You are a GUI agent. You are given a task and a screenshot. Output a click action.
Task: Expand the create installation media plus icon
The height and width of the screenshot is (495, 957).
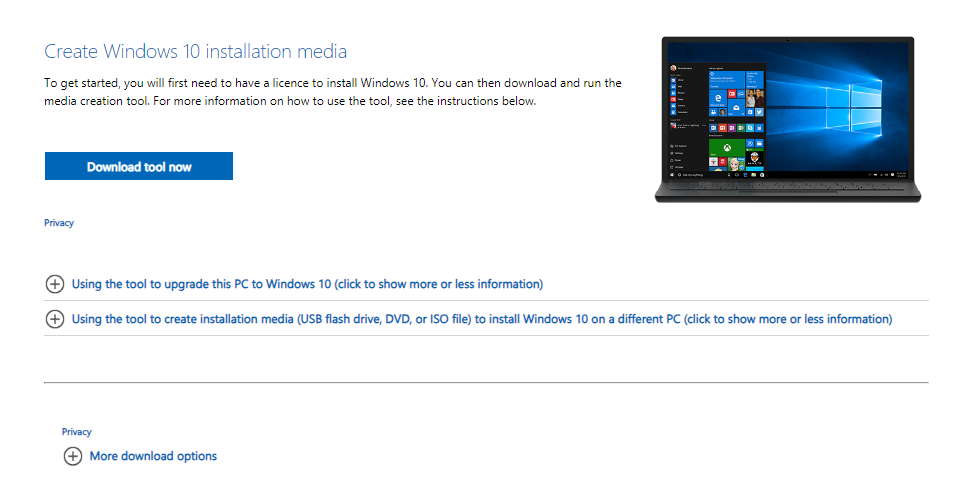pyautogui.click(x=55, y=319)
